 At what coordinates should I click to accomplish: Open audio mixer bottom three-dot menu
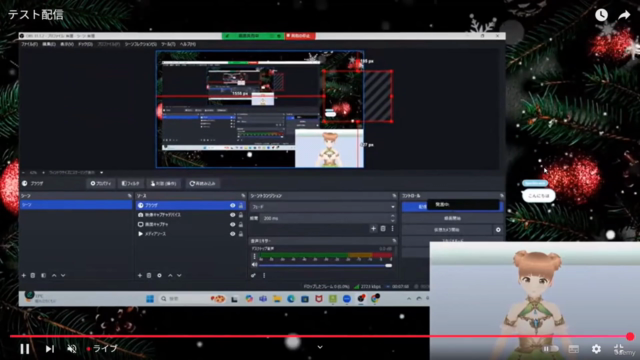pos(264,276)
